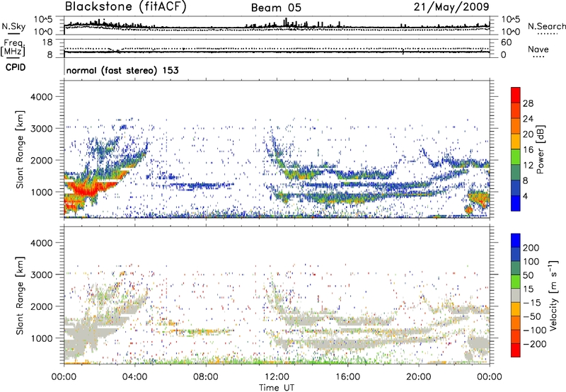Click the 'N.Sky' legend label
Image resolution: width=566 pixels, height=392 pixels.
click(x=13, y=27)
